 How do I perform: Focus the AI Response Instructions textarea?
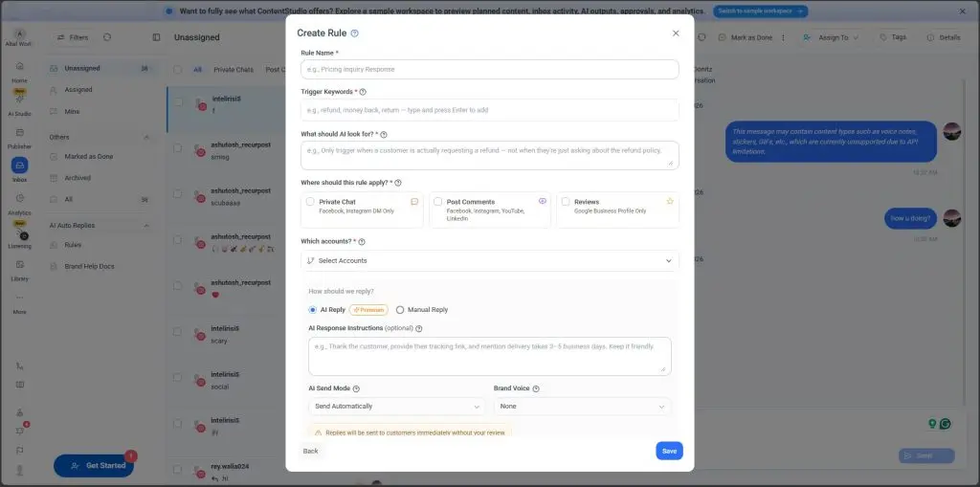pyautogui.click(x=489, y=356)
